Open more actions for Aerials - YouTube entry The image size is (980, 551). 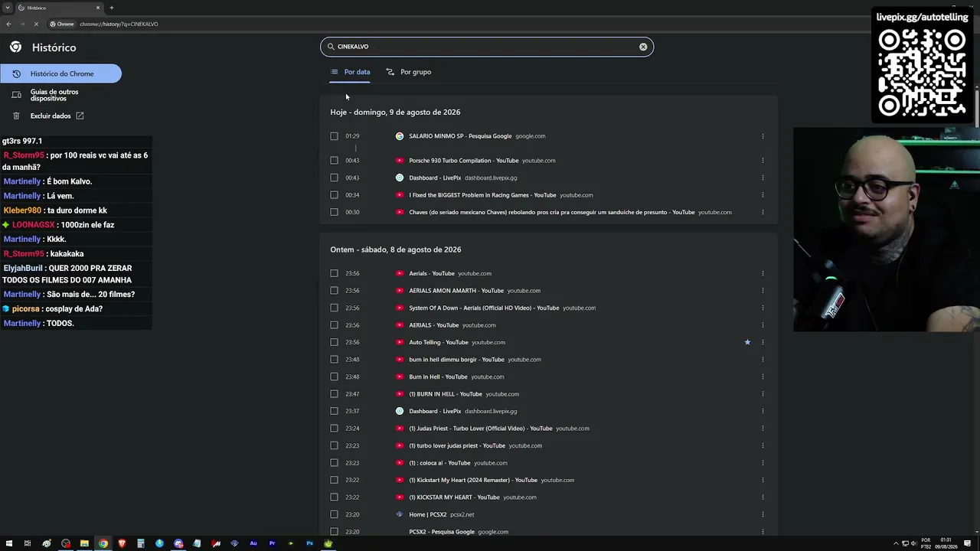tap(763, 273)
